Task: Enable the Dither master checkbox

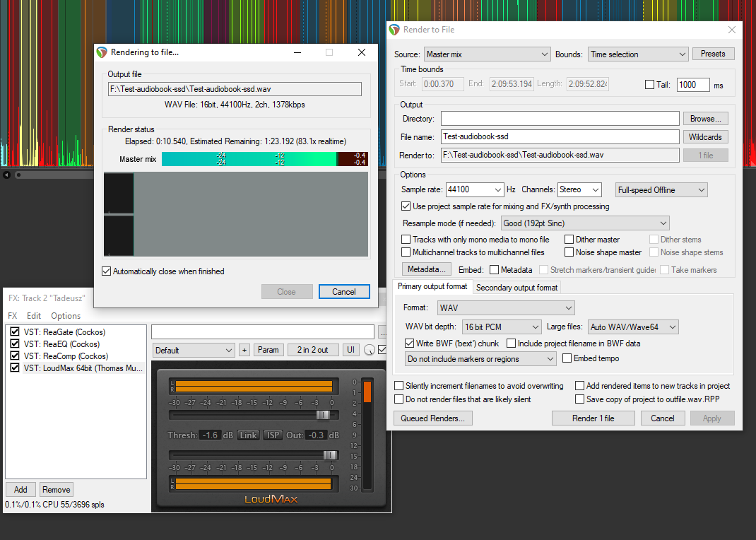Action: click(x=569, y=240)
